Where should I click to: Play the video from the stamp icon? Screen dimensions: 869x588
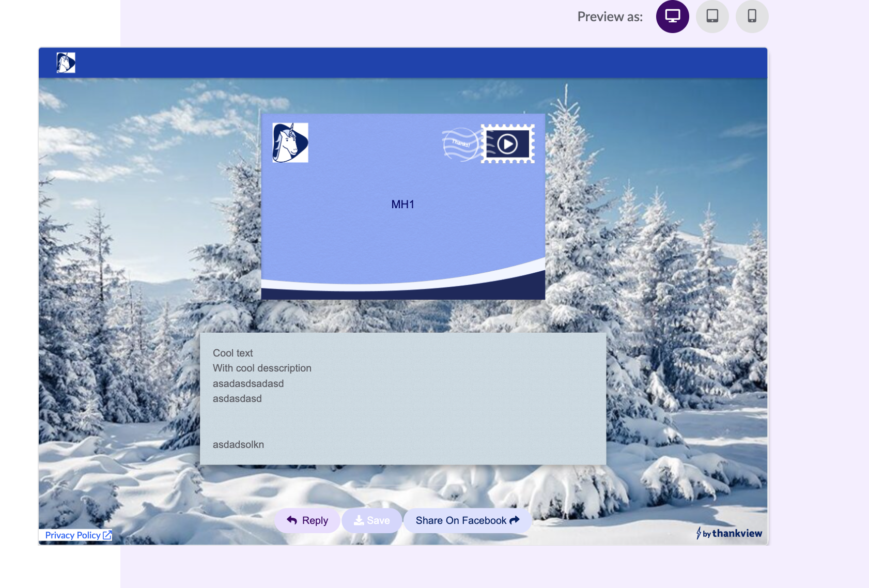(507, 144)
